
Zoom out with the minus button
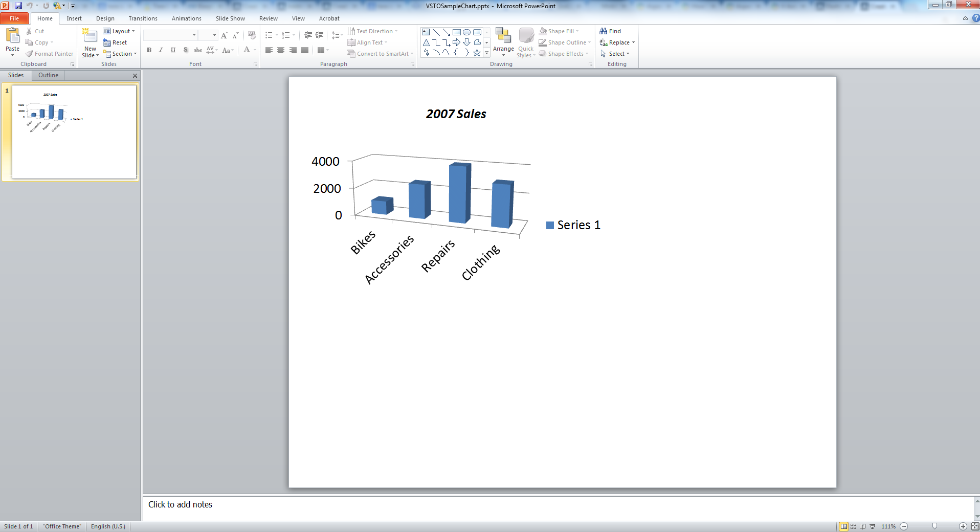point(904,526)
